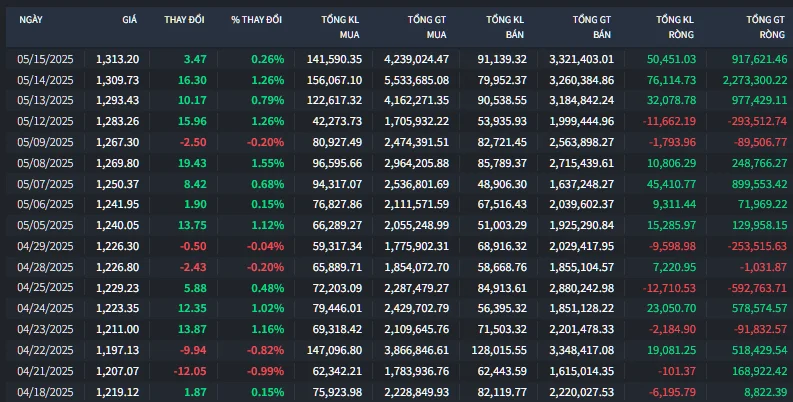Click the price 1,309.73
Screen dimensions: 793x402
117,80
